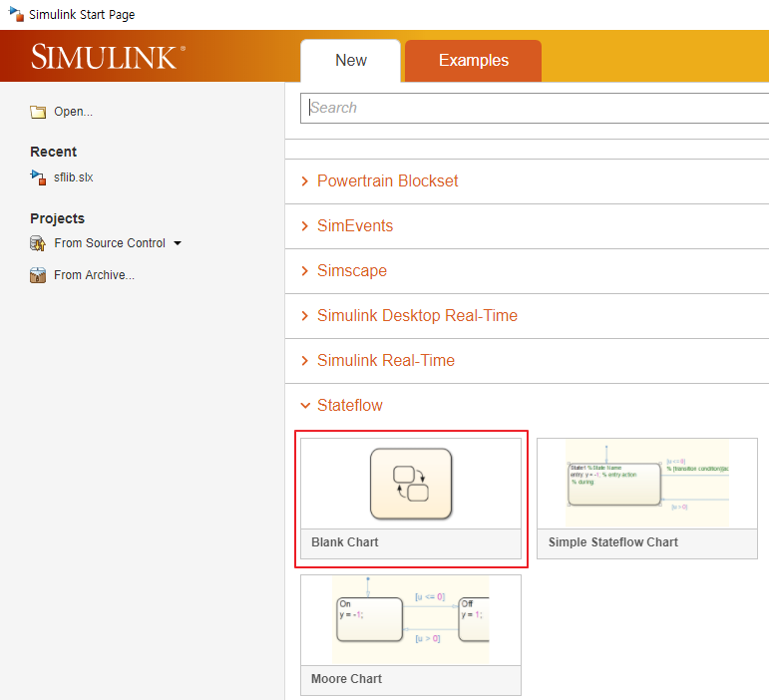The height and width of the screenshot is (700, 769).
Task: Expand the SimEvents section
Action: click(304, 226)
